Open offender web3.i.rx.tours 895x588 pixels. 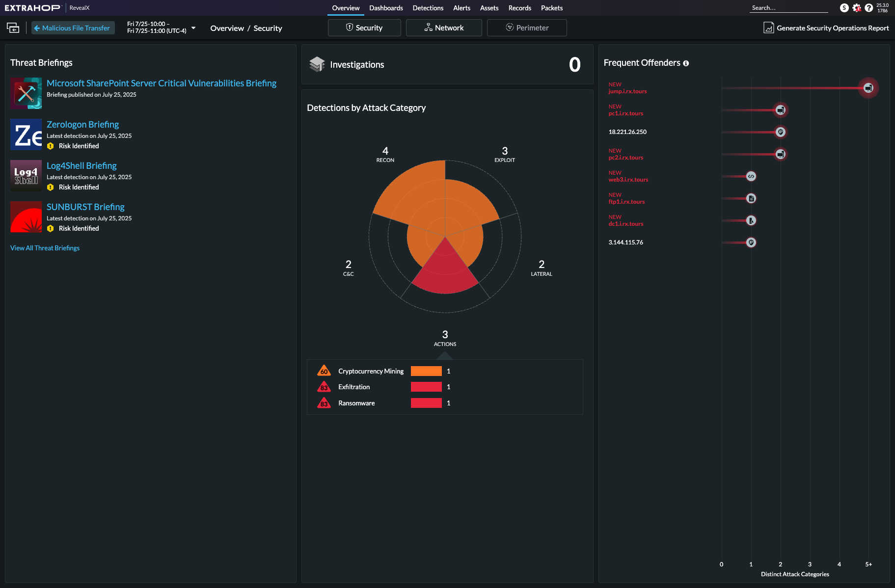(628, 180)
